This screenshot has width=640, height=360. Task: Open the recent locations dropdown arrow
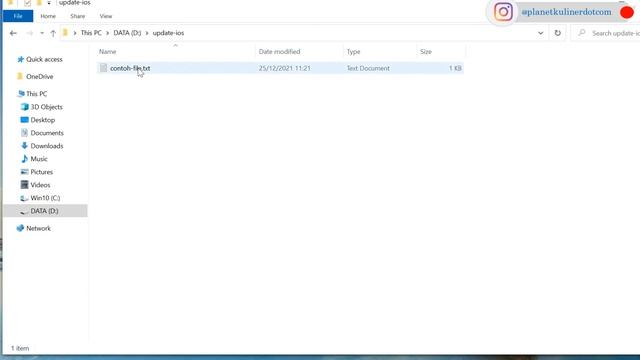pos(42,33)
